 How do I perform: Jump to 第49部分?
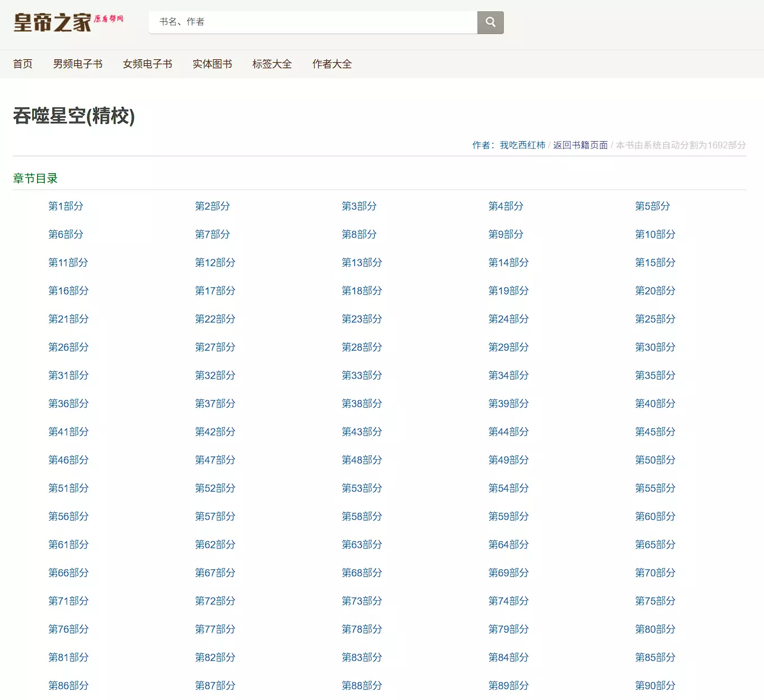coord(508,460)
